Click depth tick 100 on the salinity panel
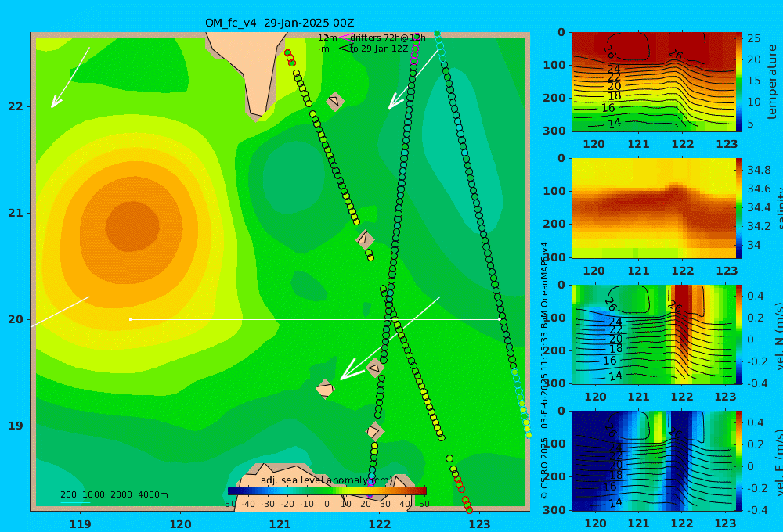783x532 pixels. pos(554,191)
